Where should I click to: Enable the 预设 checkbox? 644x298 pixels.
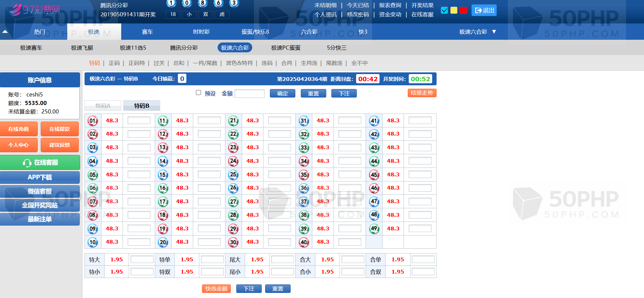tap(199, 93)
